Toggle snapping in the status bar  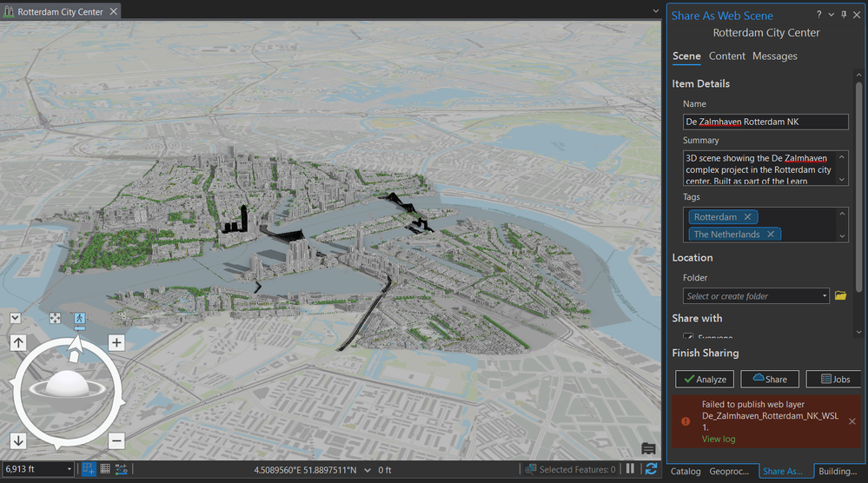[x=89, y=469]
